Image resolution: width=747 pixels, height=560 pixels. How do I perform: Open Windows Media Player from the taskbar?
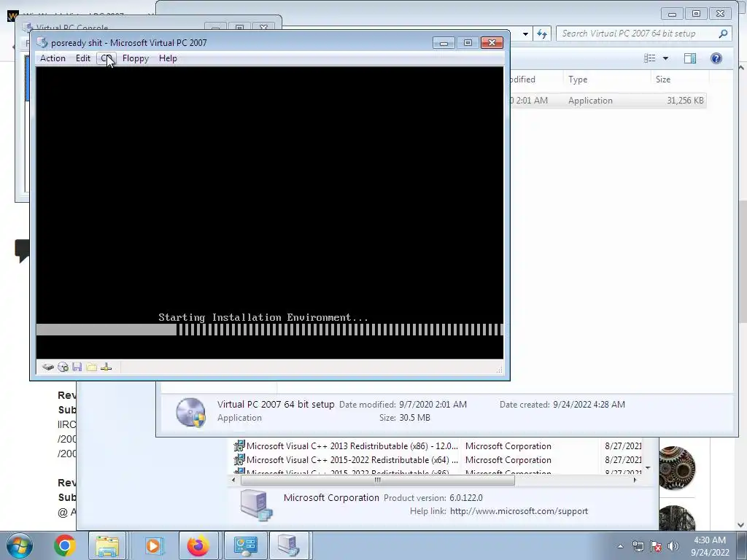(153, 545)
